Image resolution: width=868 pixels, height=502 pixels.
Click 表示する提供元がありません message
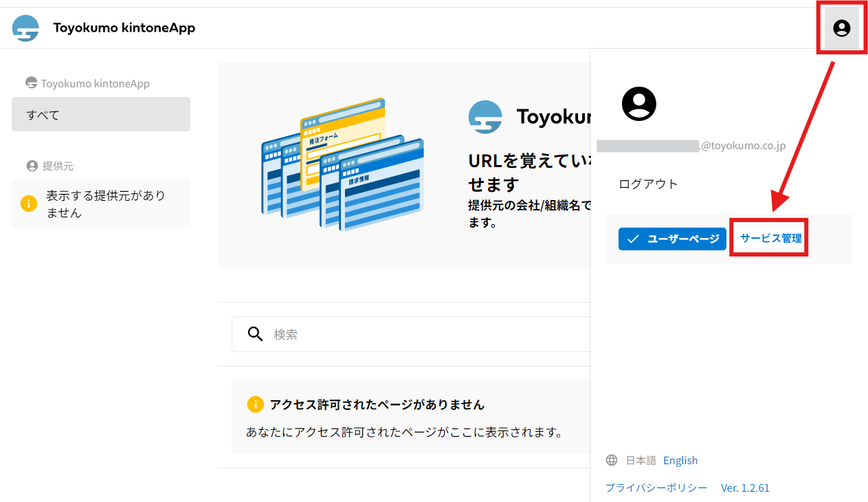[x=106, y=204]
